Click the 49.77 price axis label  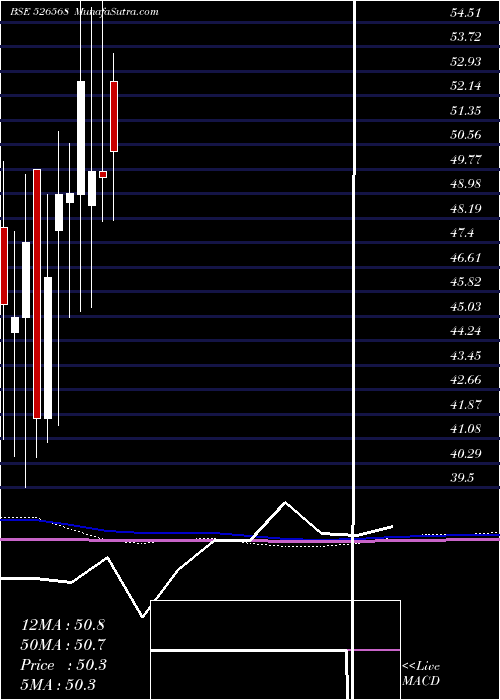pos(466,159)
